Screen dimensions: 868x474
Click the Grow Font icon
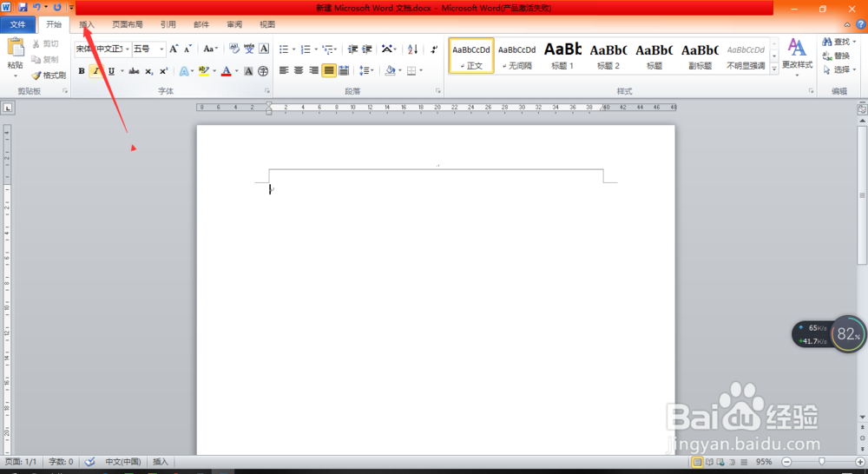[x=174, y=49]
